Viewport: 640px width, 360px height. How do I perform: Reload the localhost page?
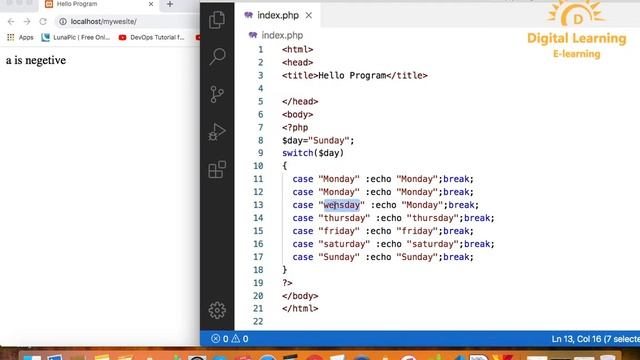click(43, 22)
